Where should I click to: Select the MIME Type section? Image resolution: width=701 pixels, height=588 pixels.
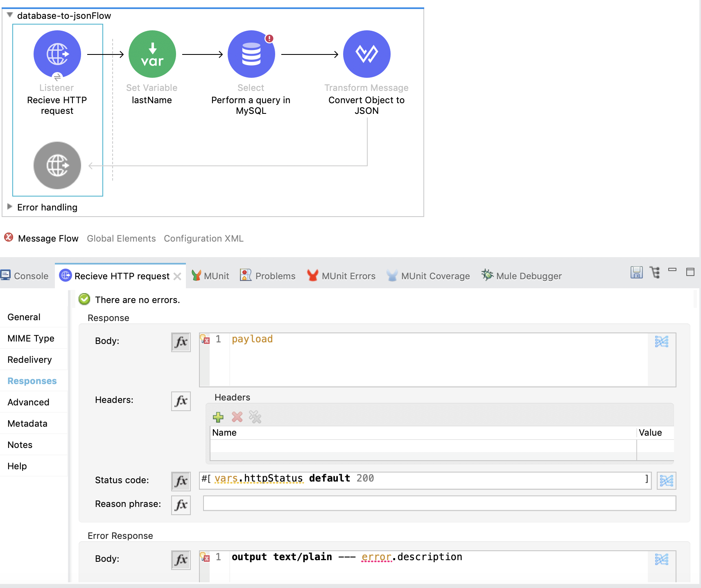pos(31,338)
